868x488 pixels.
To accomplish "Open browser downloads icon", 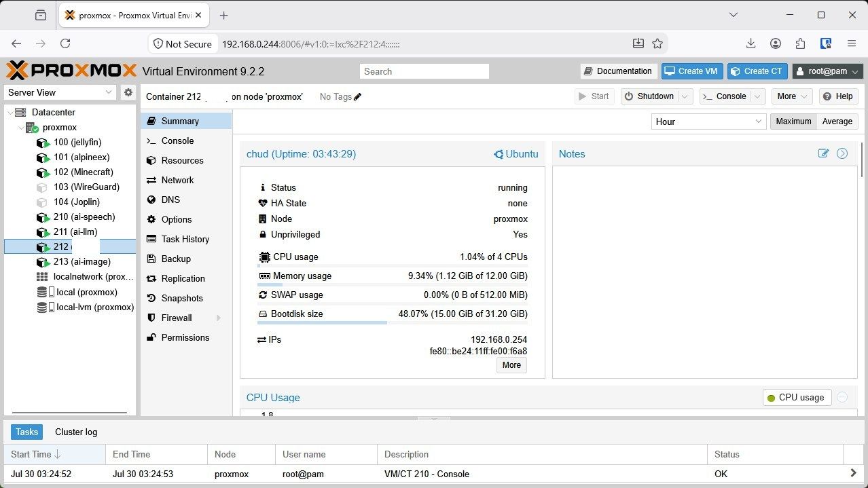I will (751, 43).
